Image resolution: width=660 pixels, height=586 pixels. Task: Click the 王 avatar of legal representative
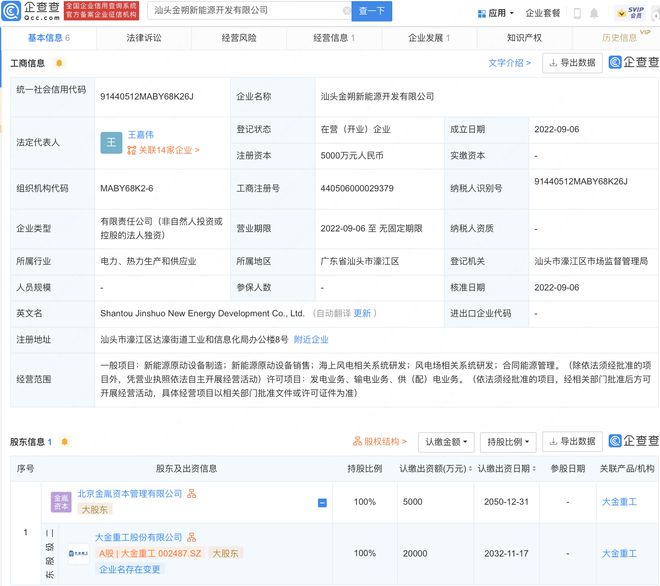(111, 143)
